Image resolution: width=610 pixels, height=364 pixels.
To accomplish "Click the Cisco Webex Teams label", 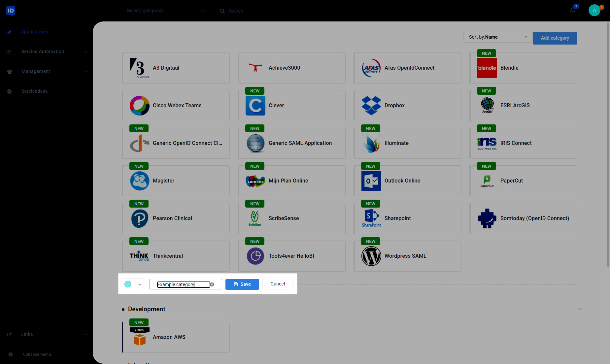I will tap(177, 106).
